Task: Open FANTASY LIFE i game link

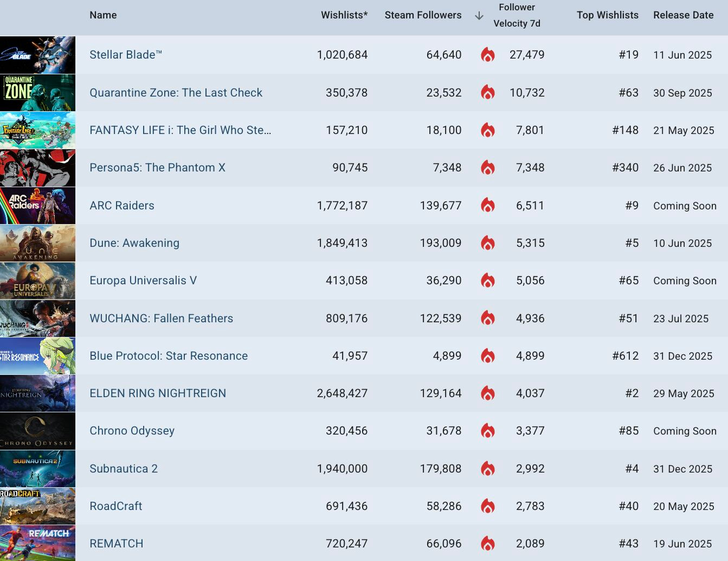Action: (x=181, y=130)
